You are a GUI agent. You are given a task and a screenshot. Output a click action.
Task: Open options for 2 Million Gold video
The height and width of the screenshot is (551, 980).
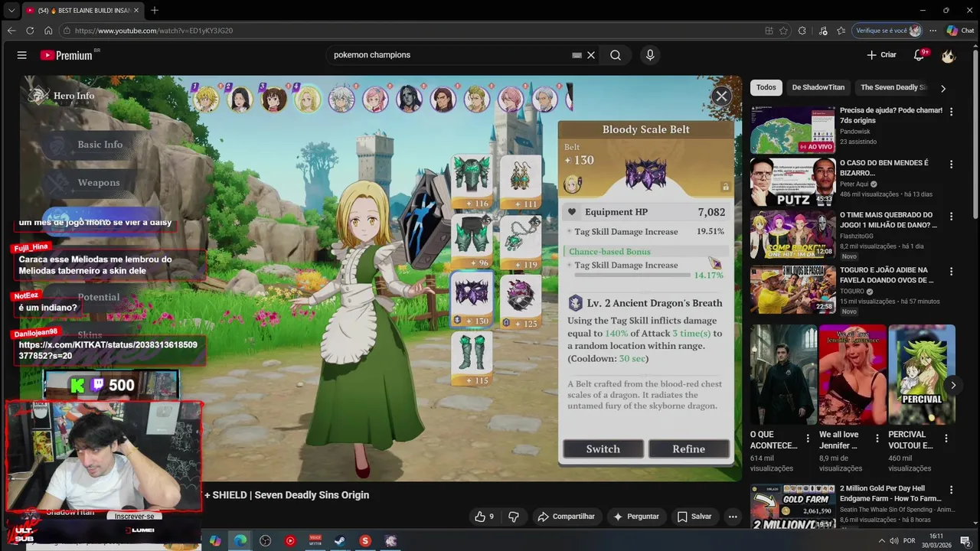tap(952, 488)
